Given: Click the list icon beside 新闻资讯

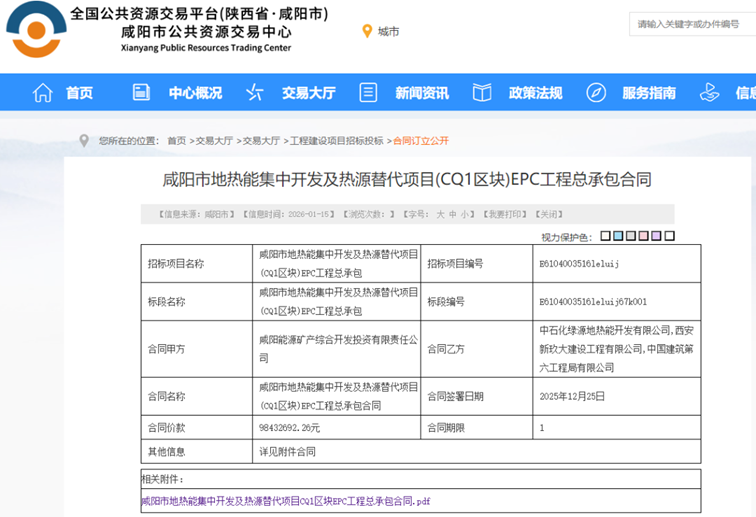Looking at the screenshot, I should click(368, 93).
